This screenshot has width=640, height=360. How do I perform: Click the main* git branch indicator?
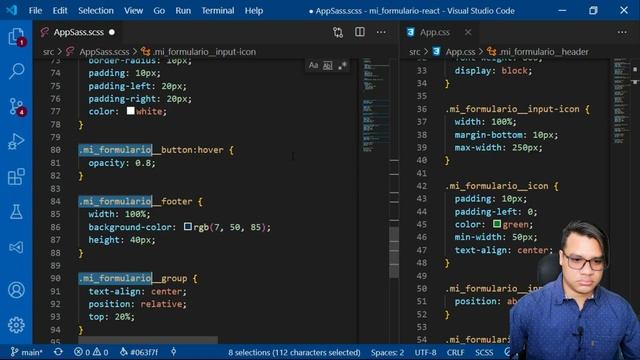[26, 352]
